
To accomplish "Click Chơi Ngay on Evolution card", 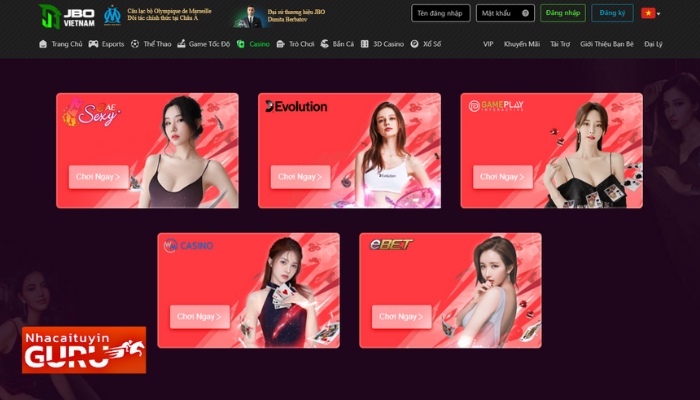I will coord(300,177).
